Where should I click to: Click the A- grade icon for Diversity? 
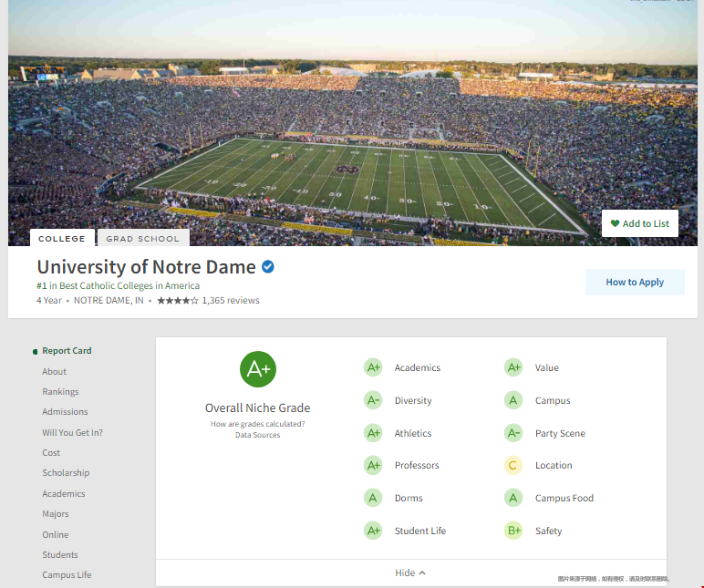click(x=373, y=400)
